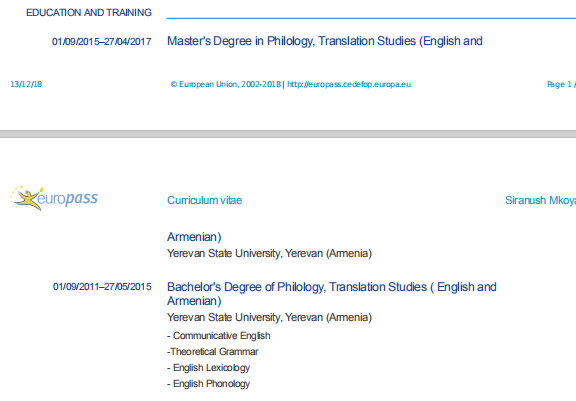Viewport: 576px width, 401px height.
Task: Click the English Lexicology item
Action: point(208,368)
